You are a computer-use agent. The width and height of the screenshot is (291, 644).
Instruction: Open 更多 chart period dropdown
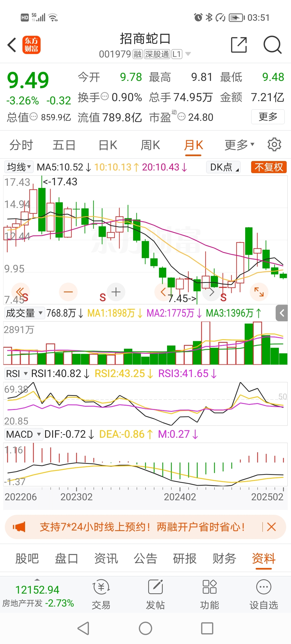tap(240, 145)
